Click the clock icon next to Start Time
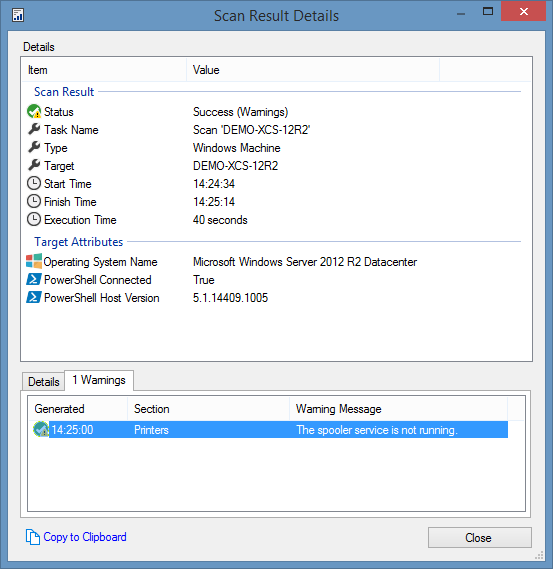Viewport: 553px width, 569px height. [x=34, y=183]
